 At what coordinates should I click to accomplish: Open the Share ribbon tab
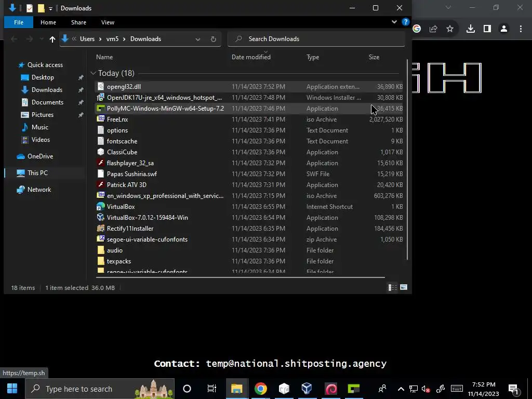[x=78, y=22]
